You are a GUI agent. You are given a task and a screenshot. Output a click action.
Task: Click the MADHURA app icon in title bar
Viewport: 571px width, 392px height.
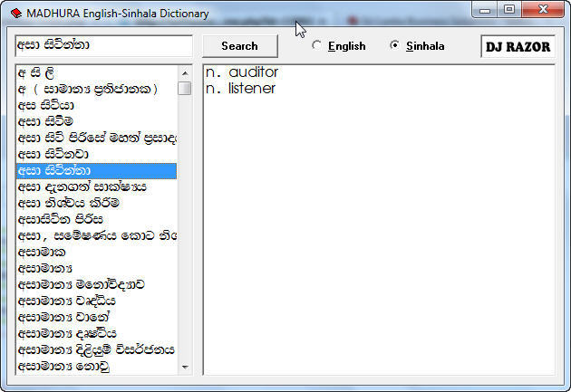coord(15,14)
